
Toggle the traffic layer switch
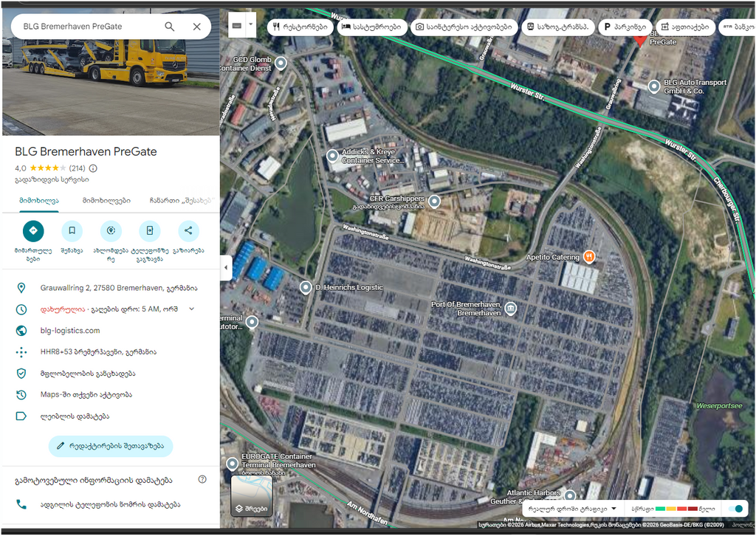[736, 509]
